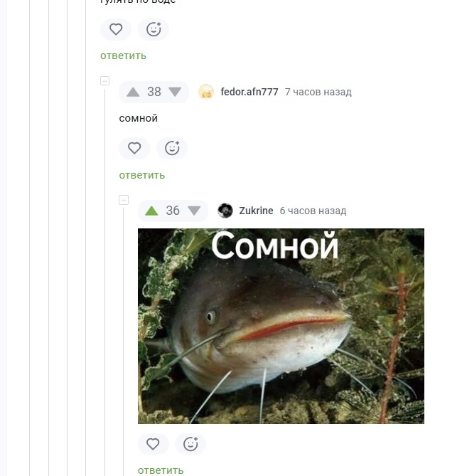The height and width of the screenshot is (476, 462).
Task: Collapse fedor.afn777's comment thread
Action: [104, 80]
